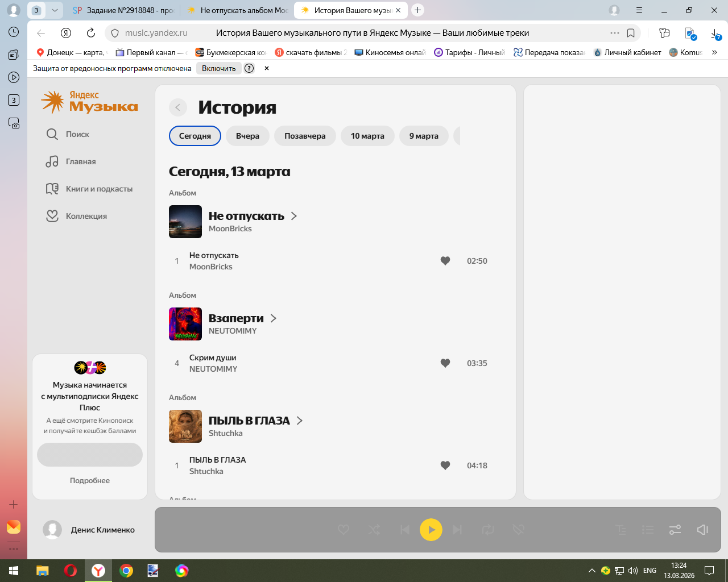Open the page actions three-dot menu
This screenshot has height=582, width=728.
coord(615,33)
